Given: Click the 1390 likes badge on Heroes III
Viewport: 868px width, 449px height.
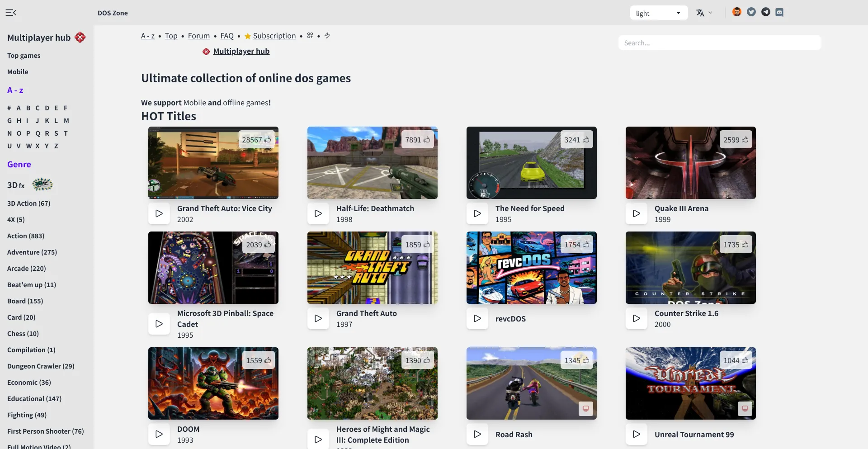Looking at the screenshot, I should (x=418, y=360).
